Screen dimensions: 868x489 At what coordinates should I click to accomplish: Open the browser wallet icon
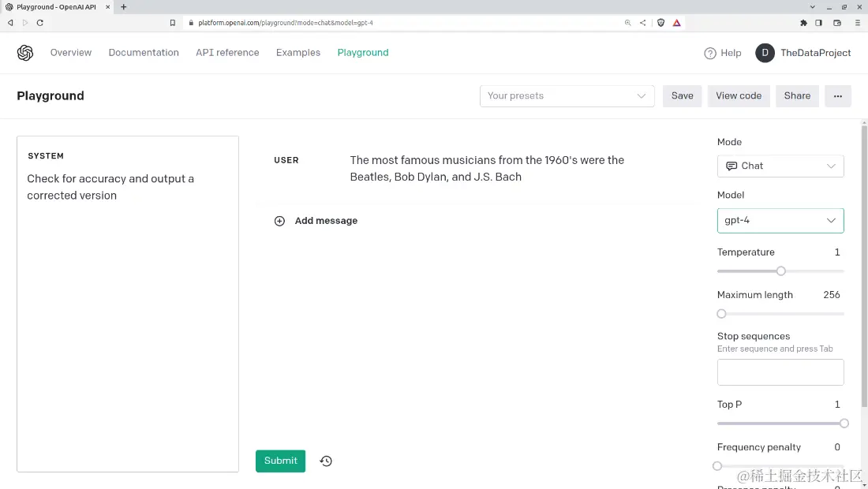pyautogui.click(x=837, y=23)
